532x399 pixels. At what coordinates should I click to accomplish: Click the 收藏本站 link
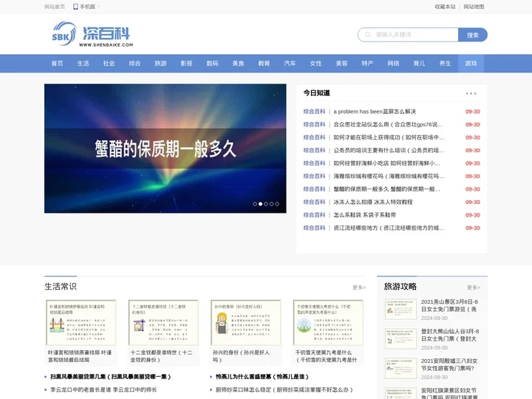(x=445, y=7)
